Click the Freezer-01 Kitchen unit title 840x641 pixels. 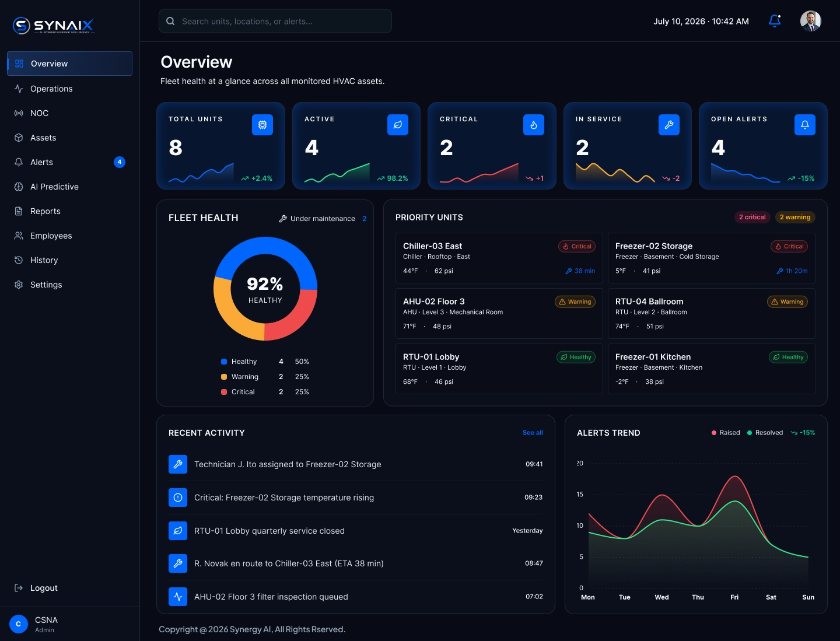[x=653, y=357]
